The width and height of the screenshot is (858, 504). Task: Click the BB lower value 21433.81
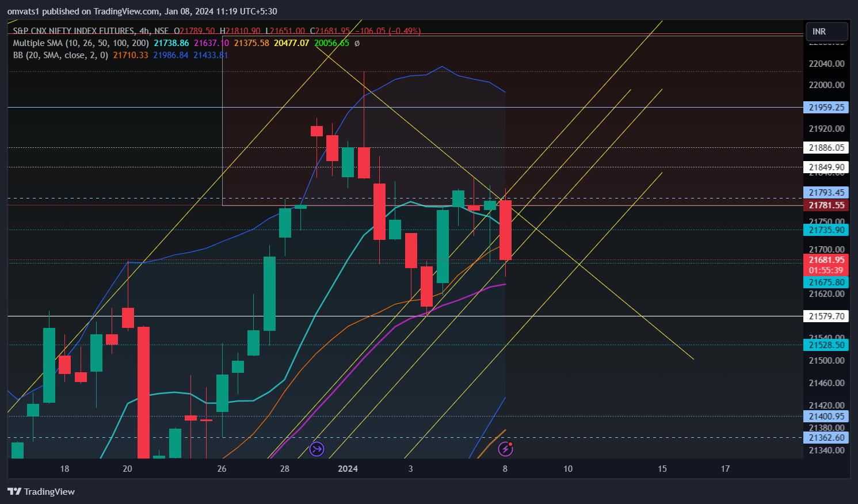tap(211, 55)
